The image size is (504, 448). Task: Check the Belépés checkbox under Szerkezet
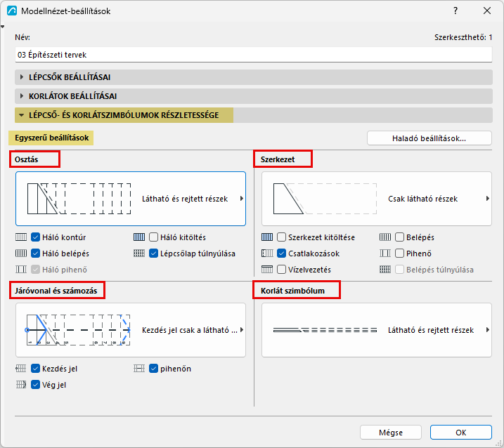399,237
